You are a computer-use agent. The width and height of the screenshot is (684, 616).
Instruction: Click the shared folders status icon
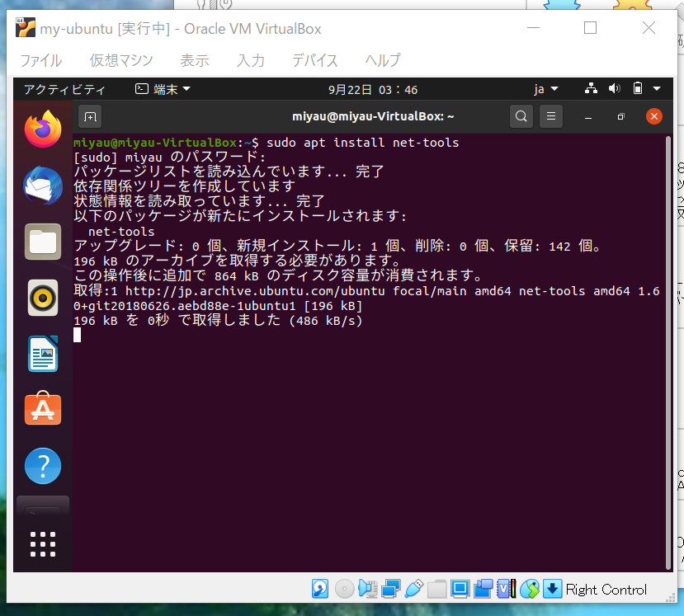pos(436,589)
